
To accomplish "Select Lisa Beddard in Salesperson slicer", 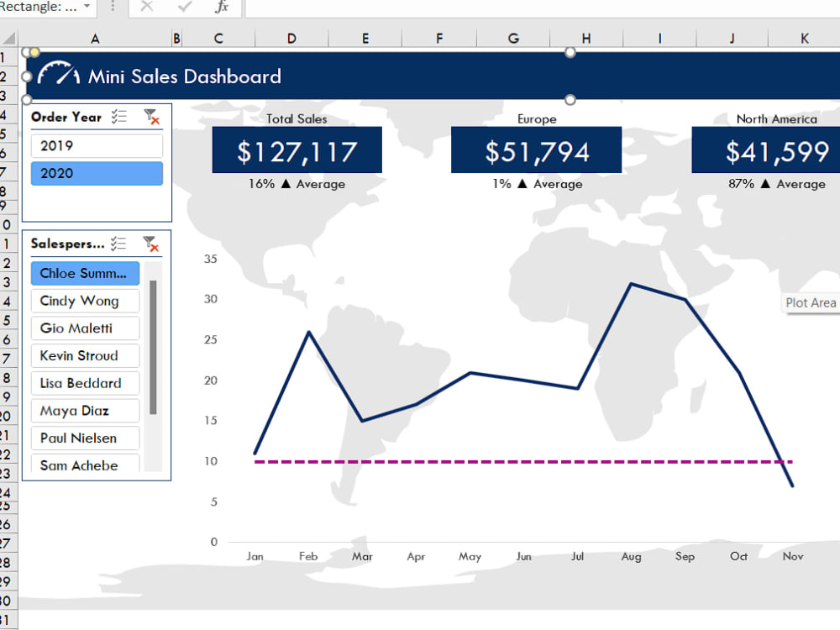I will pos(85,383).
